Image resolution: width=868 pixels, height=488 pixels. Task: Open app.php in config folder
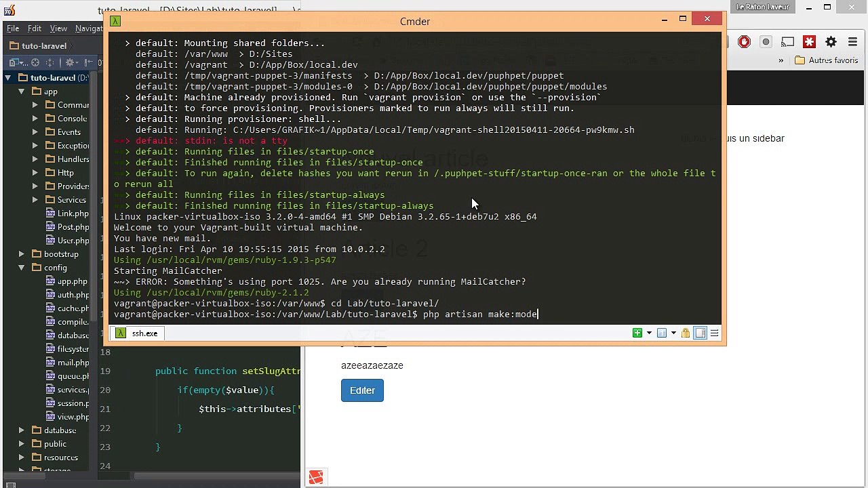click(x=66, y=281)
